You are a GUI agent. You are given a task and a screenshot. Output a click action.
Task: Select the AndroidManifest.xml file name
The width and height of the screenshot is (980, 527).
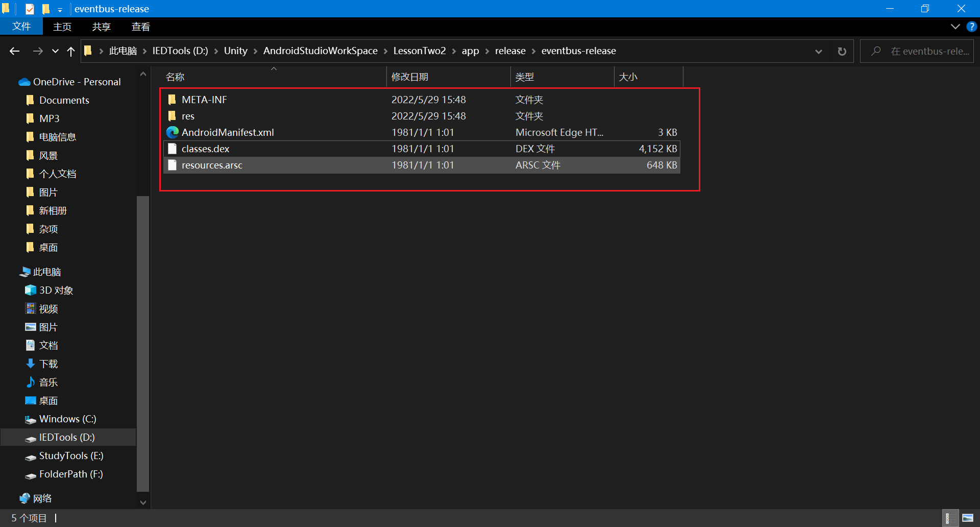[x=228, y=132]
